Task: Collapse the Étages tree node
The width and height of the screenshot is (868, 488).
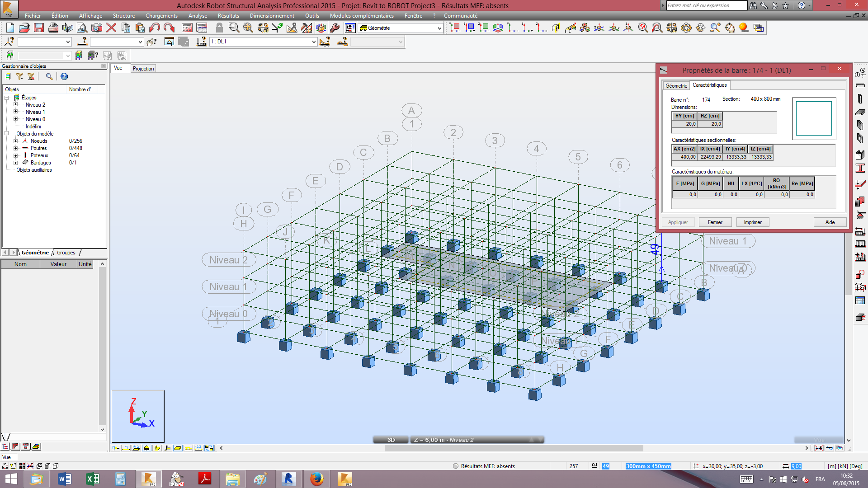Action: point(7,98)
